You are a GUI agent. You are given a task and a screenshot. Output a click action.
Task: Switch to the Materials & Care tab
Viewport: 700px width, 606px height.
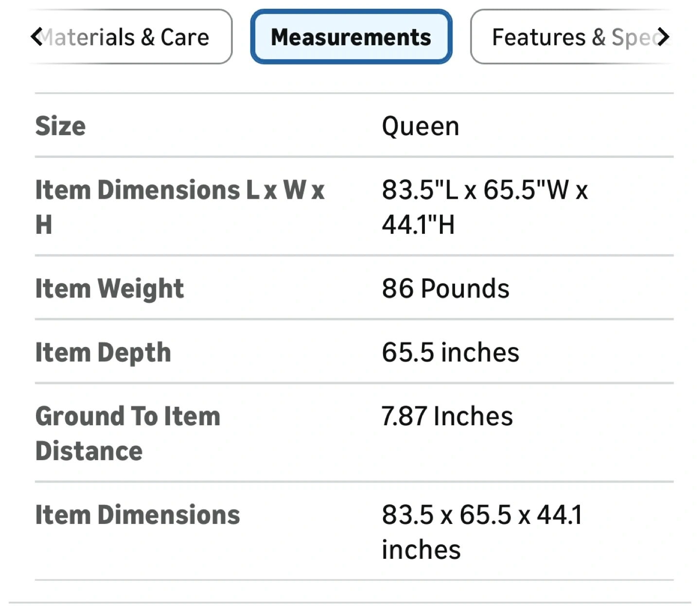click(x=131, y=37)
